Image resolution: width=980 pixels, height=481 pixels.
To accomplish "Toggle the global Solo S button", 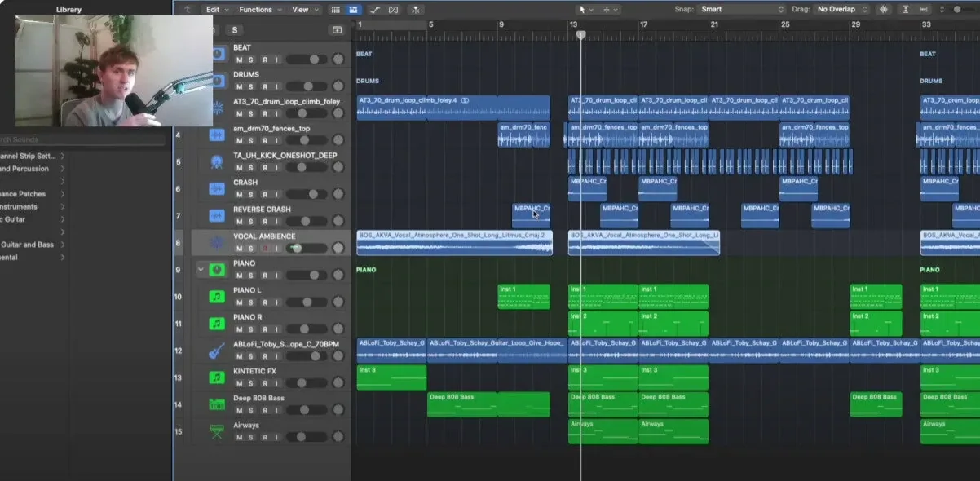I will click(235, 30).
